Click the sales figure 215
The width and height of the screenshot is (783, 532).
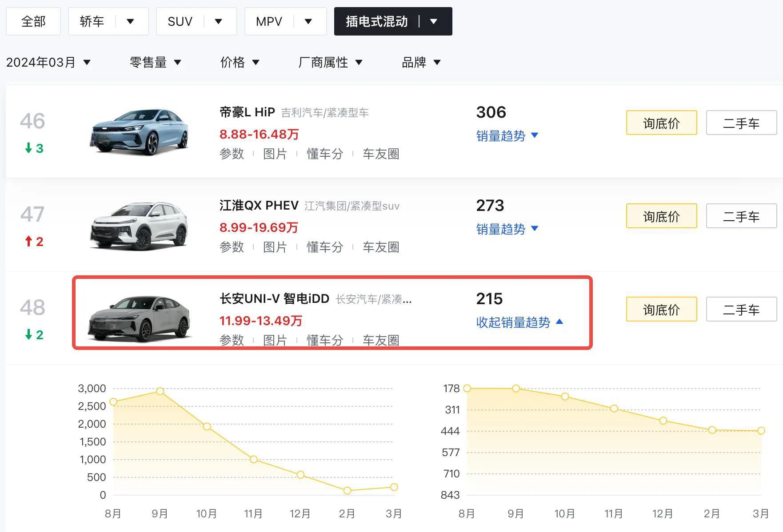pyautogui.click(x=489, y=299)
